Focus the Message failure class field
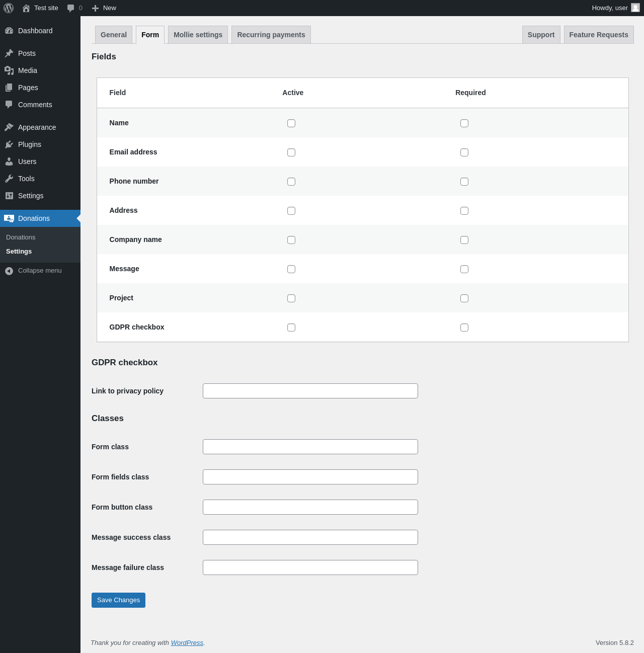 [310, 567]
